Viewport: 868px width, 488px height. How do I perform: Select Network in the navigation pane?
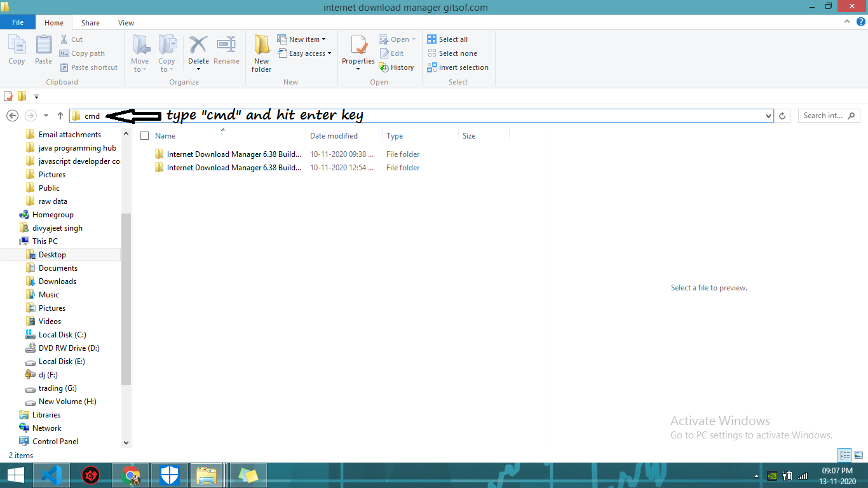click(x=47, y=428)
